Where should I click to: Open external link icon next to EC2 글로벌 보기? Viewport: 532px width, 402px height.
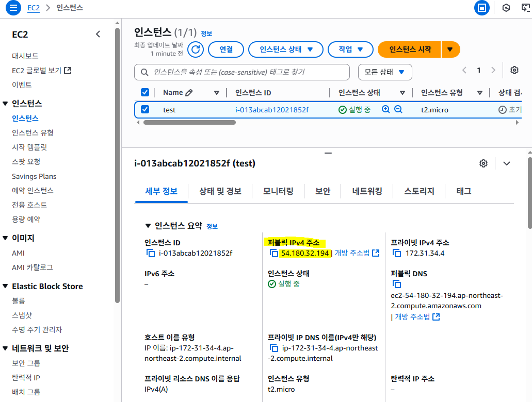click(68, 71)
